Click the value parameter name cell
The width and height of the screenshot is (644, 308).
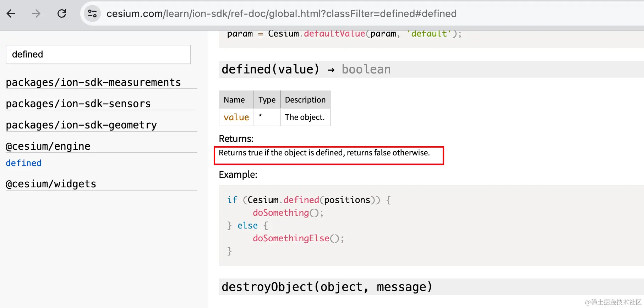(236, 117)
